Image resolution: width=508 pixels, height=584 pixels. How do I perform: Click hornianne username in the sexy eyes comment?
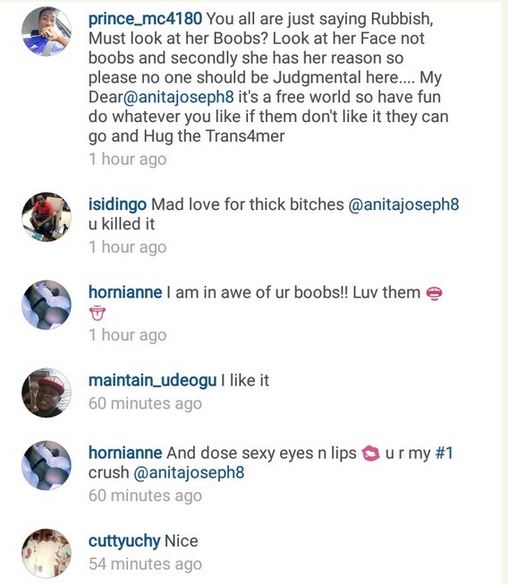pyautogui.click(x=125, y=453)
